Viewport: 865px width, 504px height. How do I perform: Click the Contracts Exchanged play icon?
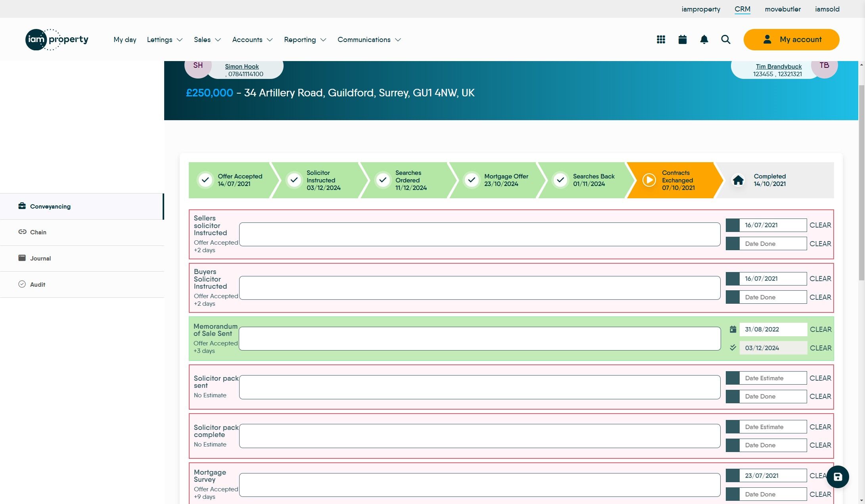point(649,180)
